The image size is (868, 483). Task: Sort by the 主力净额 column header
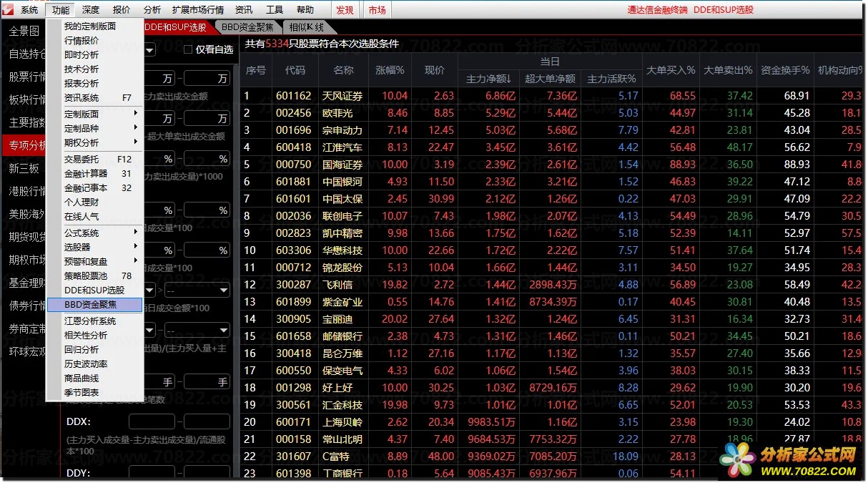pyautogui.click(x=488, y=79)
